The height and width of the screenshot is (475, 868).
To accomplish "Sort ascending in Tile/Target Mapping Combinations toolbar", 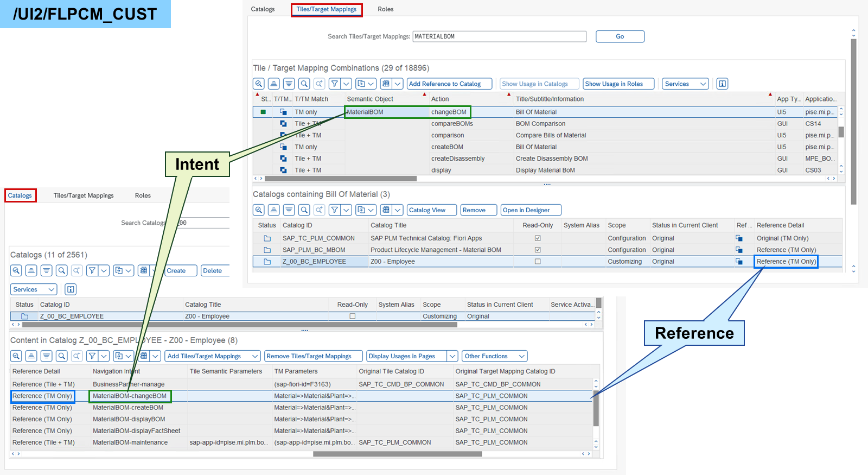I will (274, 84).
